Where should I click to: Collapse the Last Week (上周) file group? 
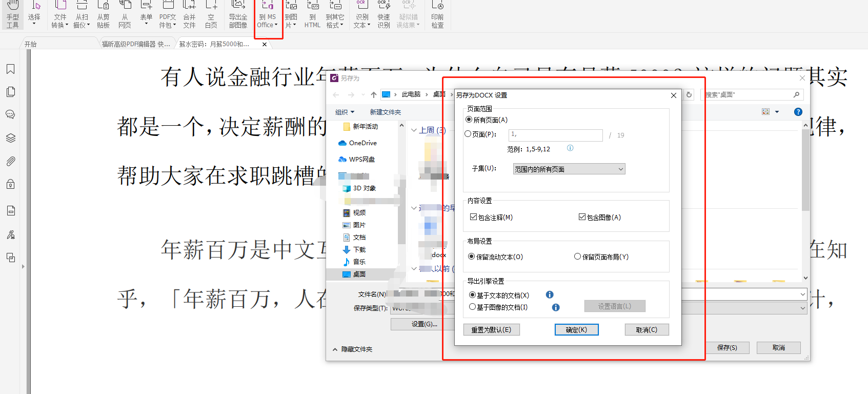pos(414,130)
